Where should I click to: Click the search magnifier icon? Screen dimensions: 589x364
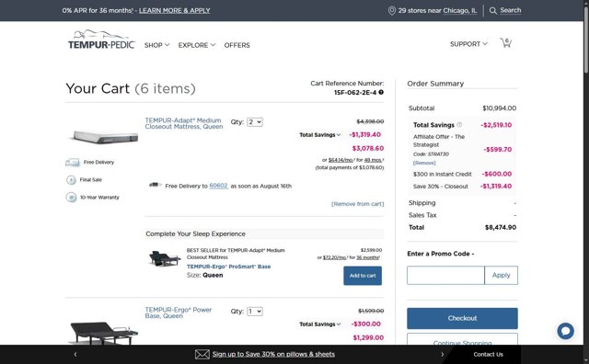[x=493, y=10]
